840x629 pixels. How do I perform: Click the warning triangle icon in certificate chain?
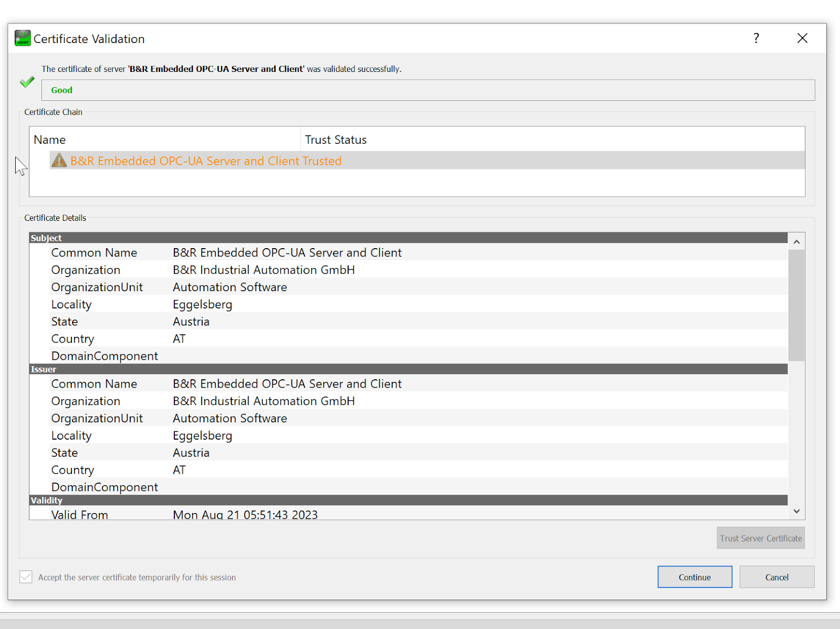pos(59,160)
